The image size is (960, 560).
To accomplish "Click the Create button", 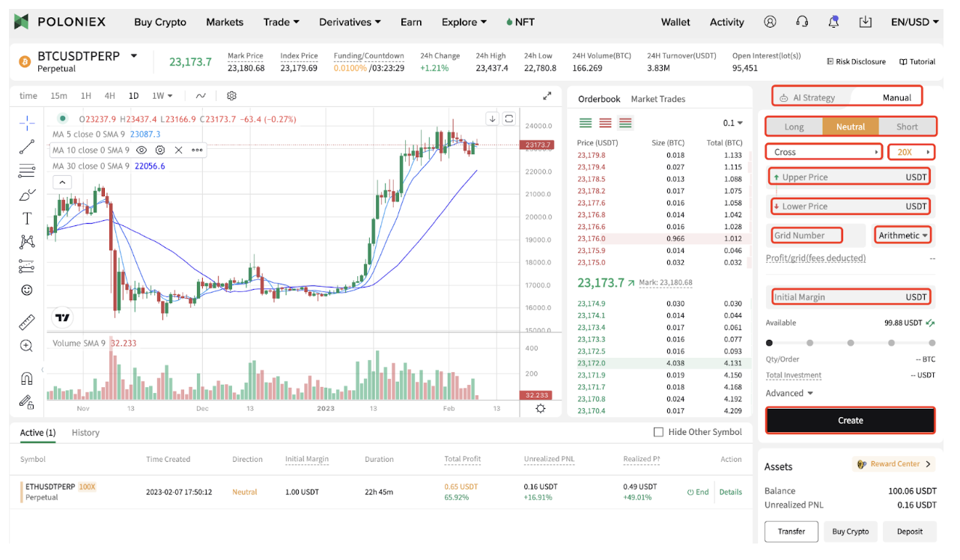I will [850, 420].
